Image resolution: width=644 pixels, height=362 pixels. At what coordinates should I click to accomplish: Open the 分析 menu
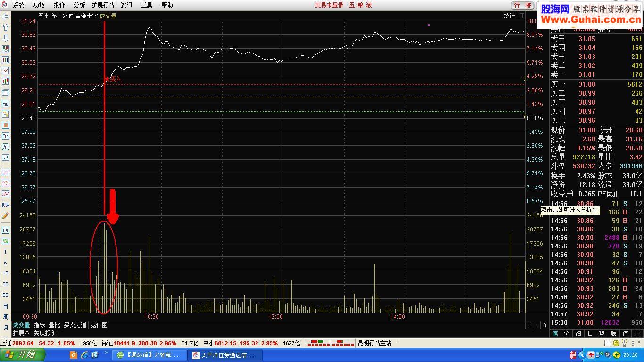(80, 5)
